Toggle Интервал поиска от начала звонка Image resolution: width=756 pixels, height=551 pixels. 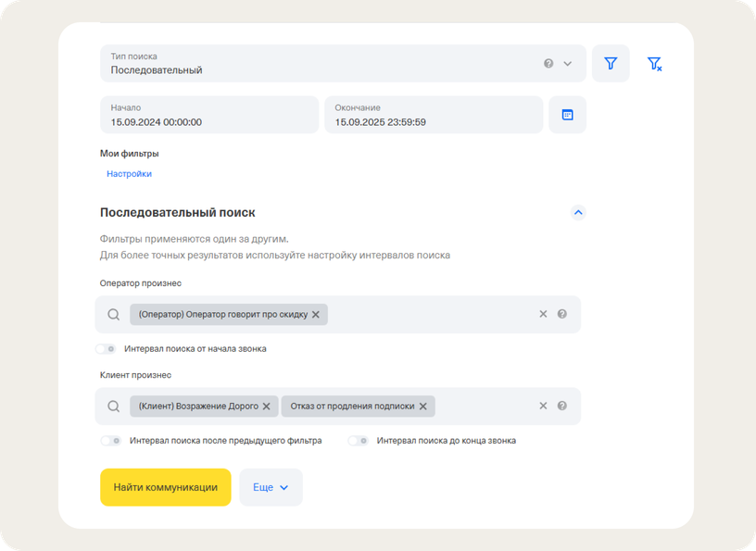pyautogui.click(x=107, y=349)
